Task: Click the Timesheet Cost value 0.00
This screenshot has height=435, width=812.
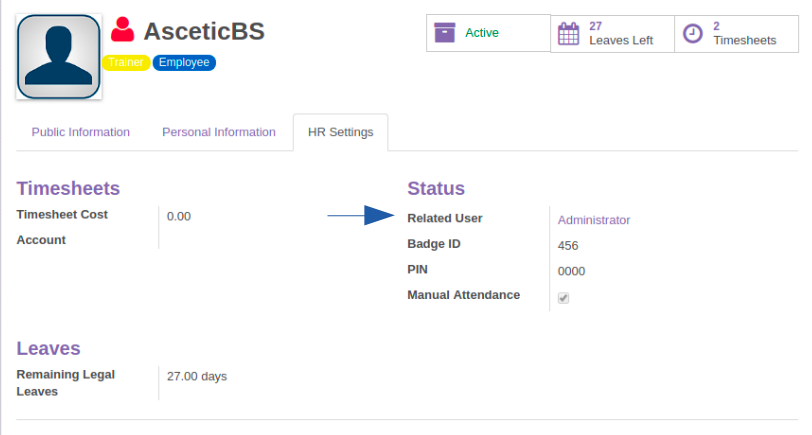Action: 179,216
